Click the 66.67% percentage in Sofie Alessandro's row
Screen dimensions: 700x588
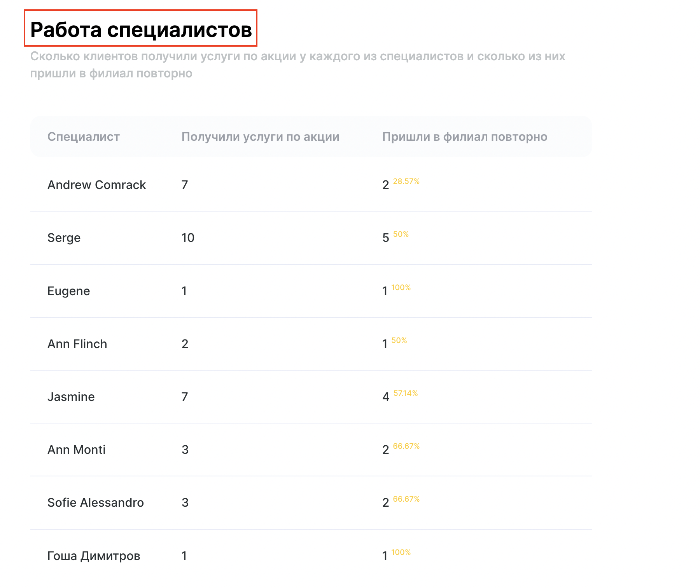pos(406,499)
